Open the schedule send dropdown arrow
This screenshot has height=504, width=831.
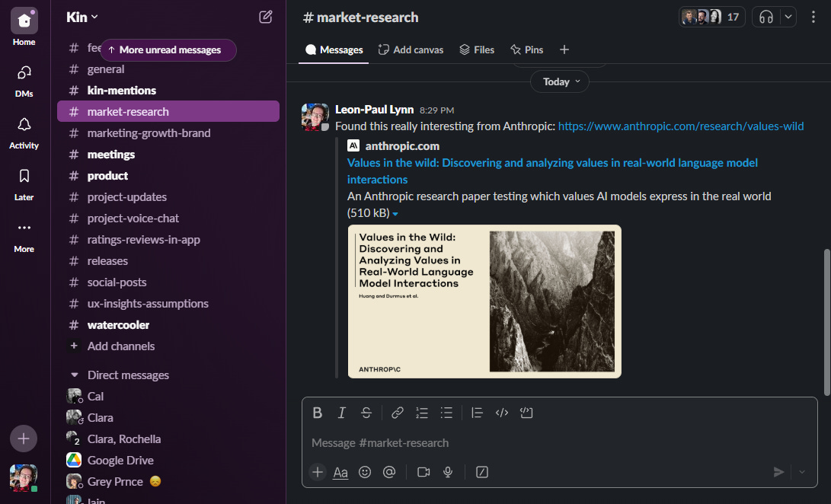pyautogui.click(x=802, y=472)
